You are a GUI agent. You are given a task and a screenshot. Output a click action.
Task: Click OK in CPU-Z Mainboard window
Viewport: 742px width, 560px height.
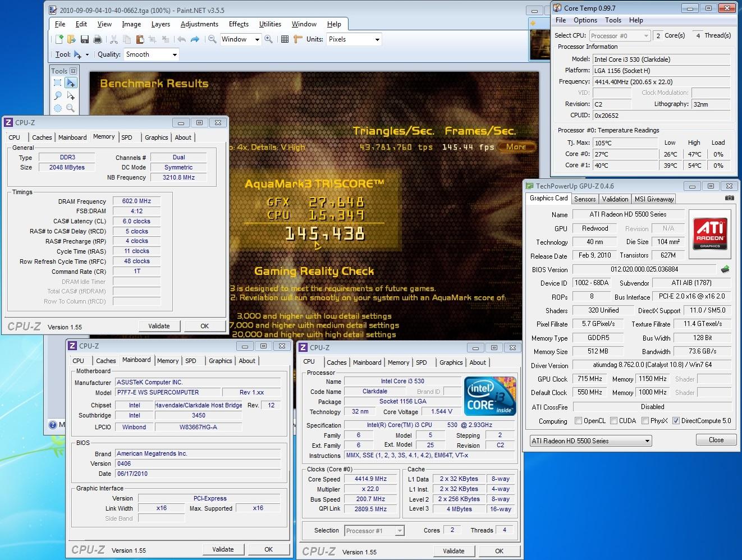[269, 549]
